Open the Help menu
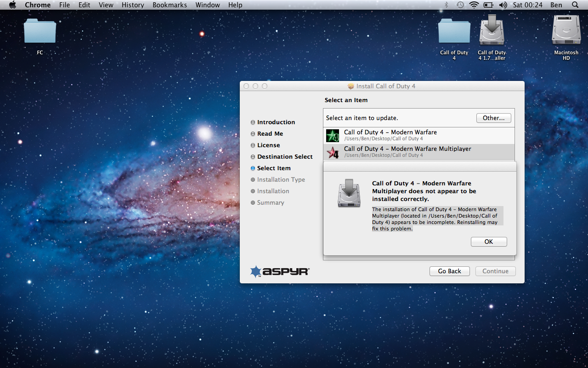The width and height of the screenshot is (588, 368). click(x=235, y=5)
